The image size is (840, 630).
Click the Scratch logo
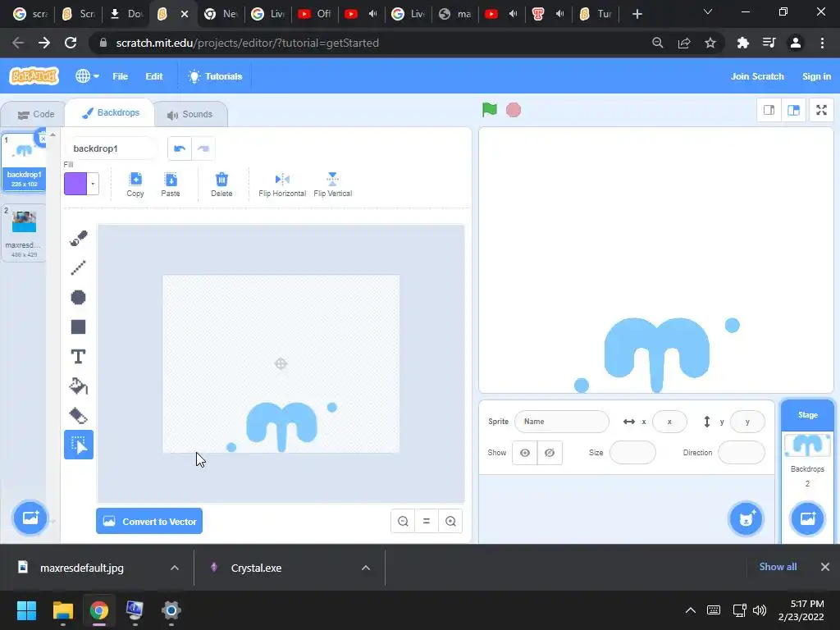click(34, 76)
